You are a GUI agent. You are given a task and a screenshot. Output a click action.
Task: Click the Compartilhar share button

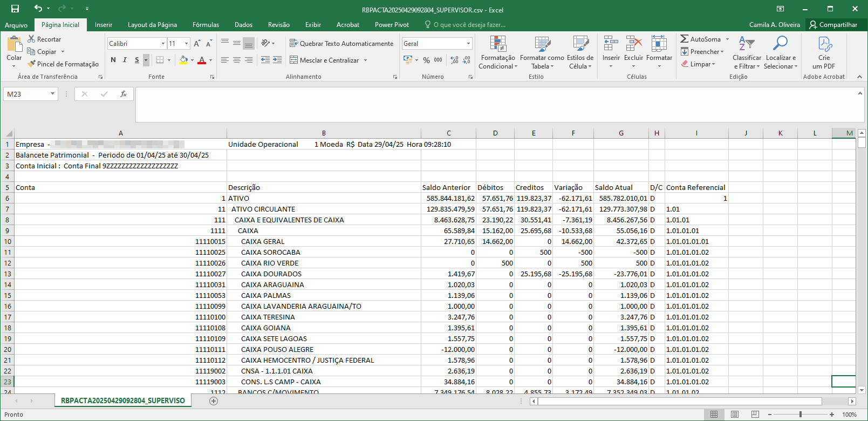(x=833, y=25)
